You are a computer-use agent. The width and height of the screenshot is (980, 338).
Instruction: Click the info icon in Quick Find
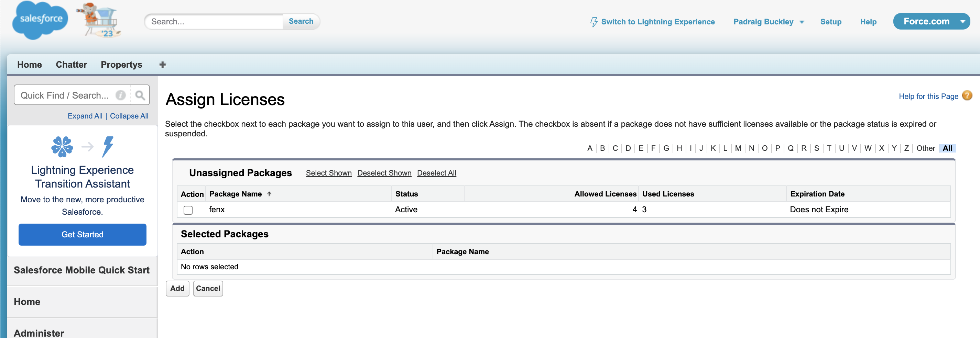(x=121, y=95)
